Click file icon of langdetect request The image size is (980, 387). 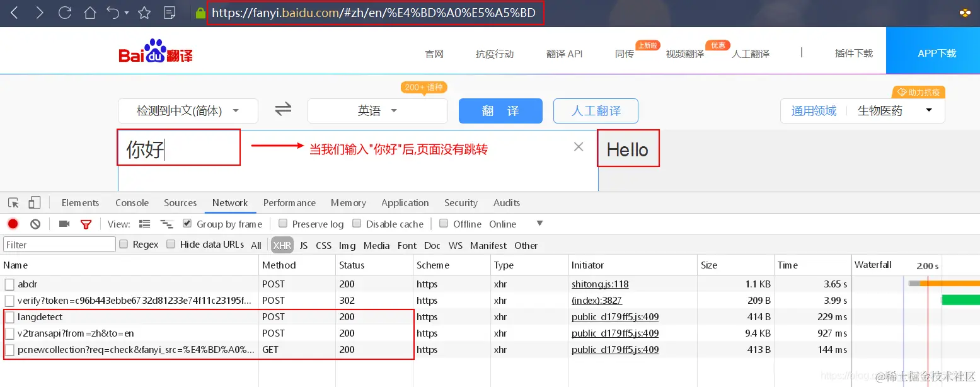tap(9, 317)
